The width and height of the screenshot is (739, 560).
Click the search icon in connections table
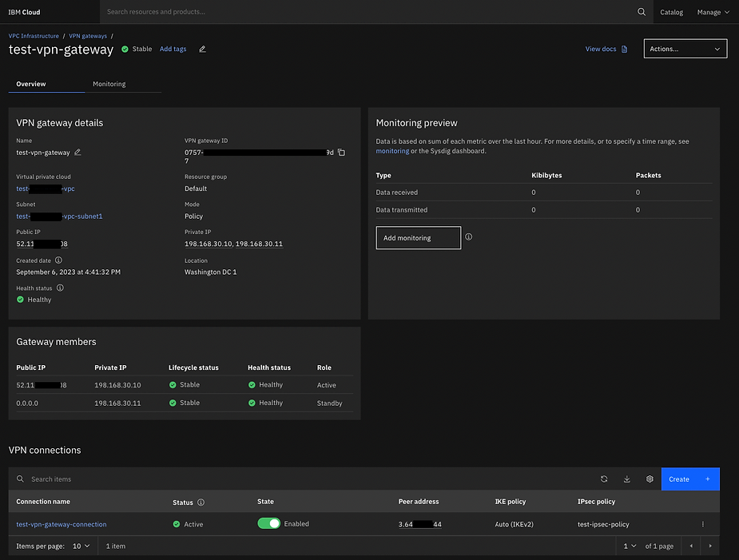click(x=20, y=479)
